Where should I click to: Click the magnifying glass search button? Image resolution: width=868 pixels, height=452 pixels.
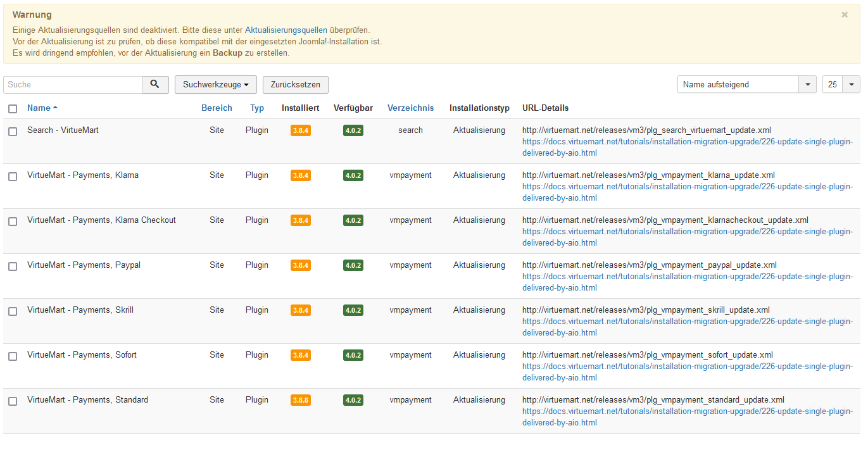155,85
